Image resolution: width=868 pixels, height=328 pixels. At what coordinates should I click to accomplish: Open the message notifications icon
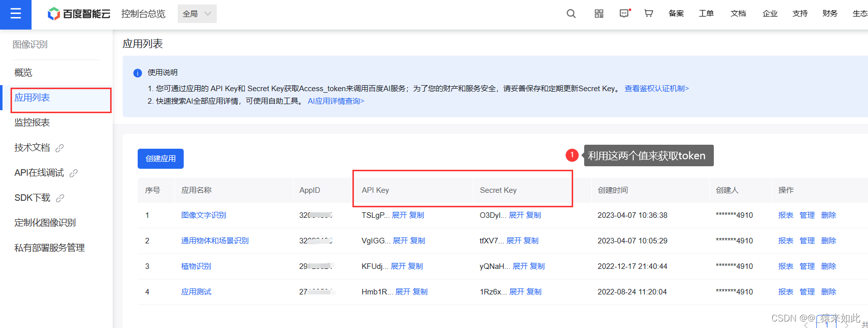click(624, 14)
